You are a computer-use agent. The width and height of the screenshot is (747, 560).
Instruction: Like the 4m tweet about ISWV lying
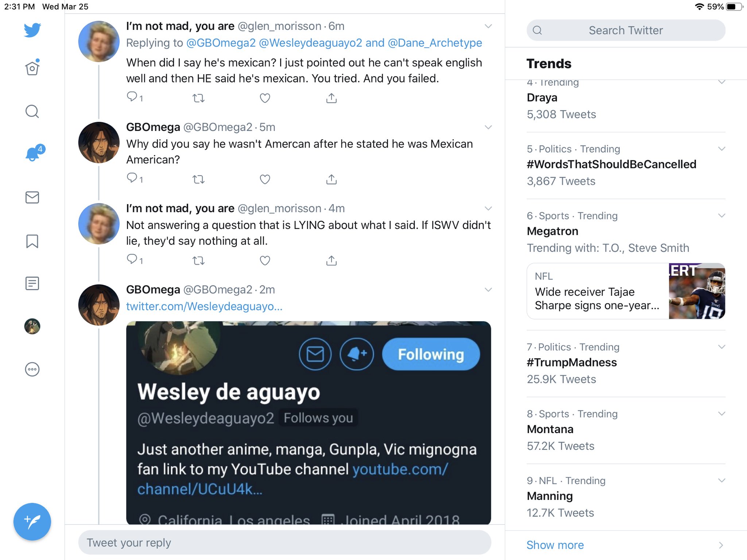(265, 261)
